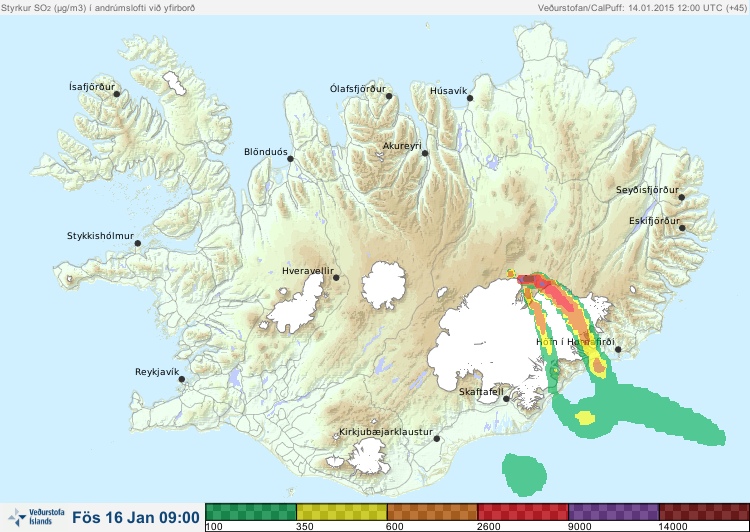
Task: Select the Kirkjubæjarklaustur marker dot
Action: (x=436, y=438)
